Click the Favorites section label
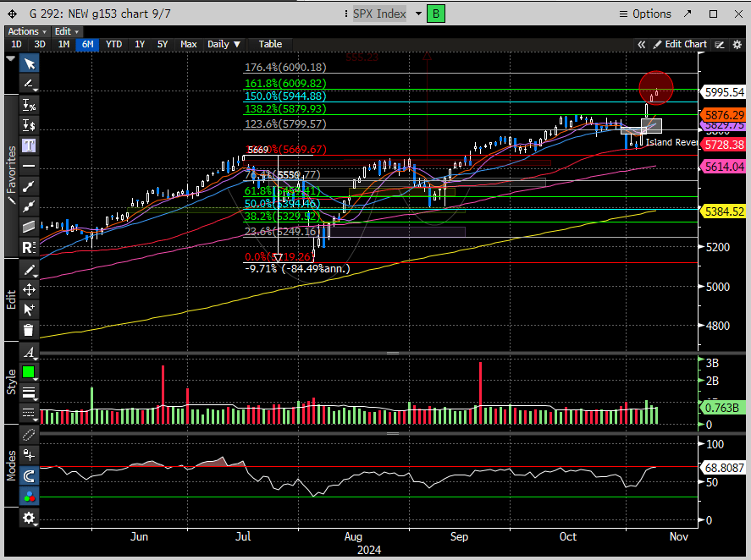 point(11,176)
